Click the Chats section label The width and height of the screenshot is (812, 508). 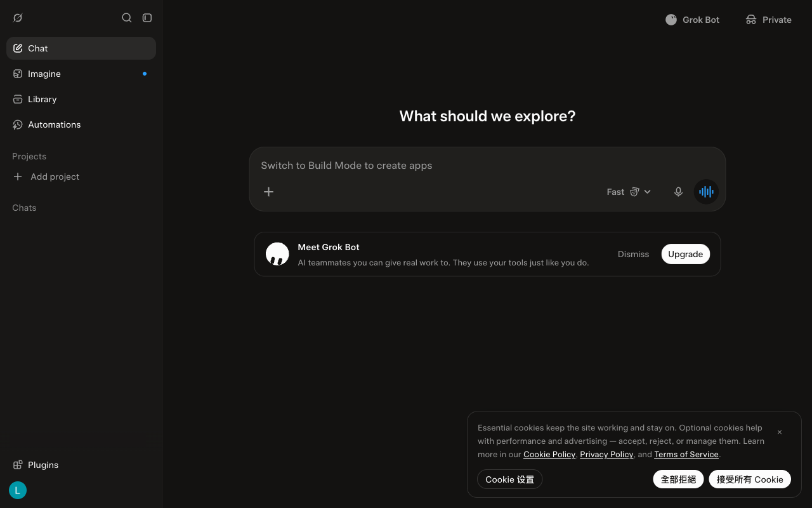tap(24, 208)
